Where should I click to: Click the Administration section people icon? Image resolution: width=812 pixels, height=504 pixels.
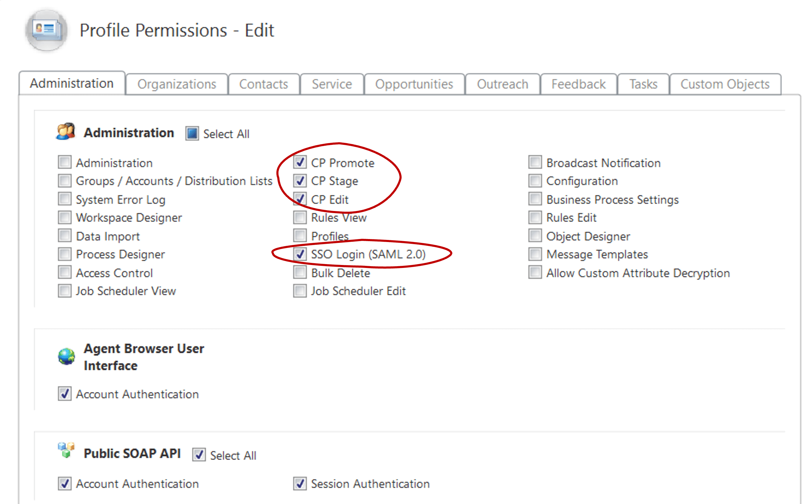click(x=66, y=132)
